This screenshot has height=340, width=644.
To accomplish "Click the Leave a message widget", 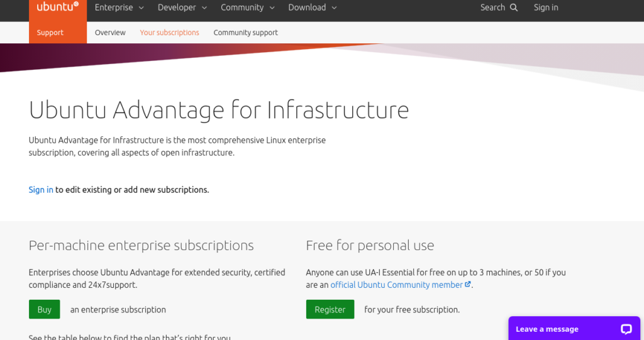I will (574, 329).
